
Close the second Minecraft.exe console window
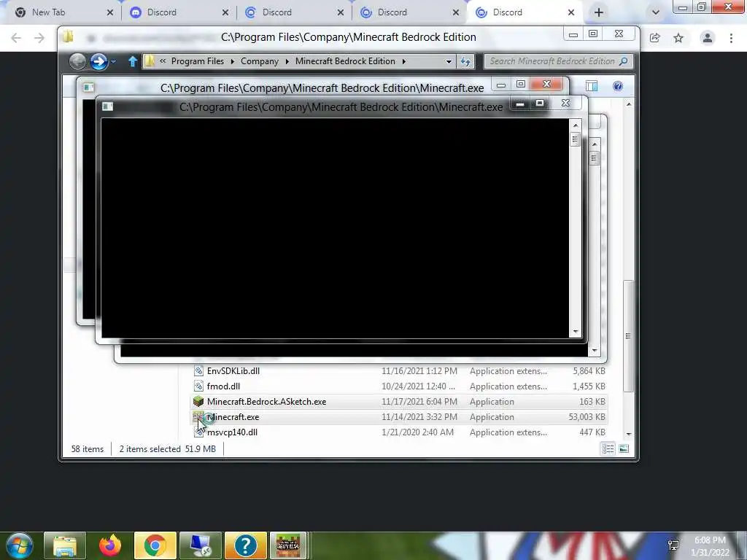coord(546,85)
